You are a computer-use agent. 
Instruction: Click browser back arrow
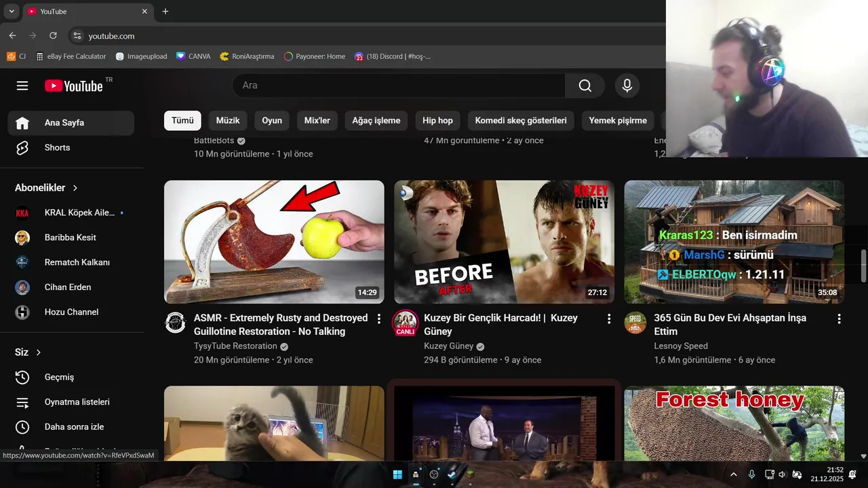pyautogui.click(x=12, y=35)
